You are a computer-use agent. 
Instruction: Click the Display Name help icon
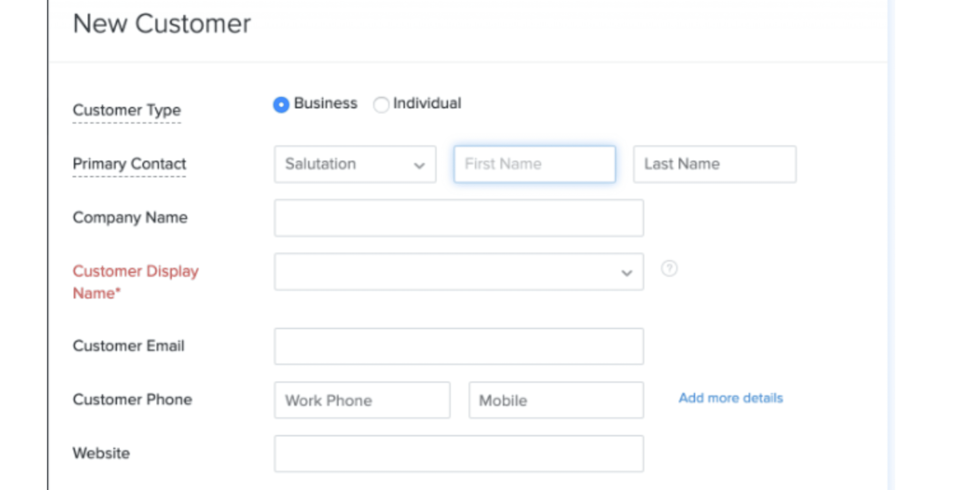pos(669,268)
